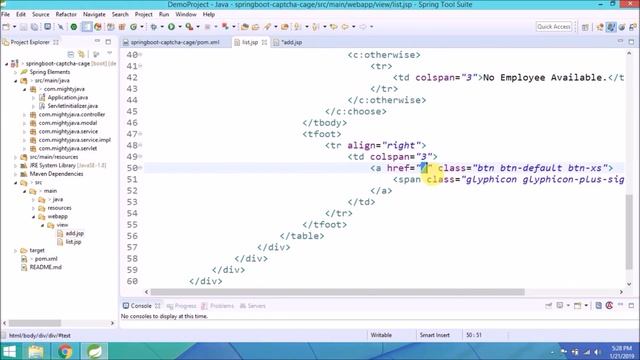Screen dimensions: 640x360
Task: Fold the code block at line 40
Action: 140,54
